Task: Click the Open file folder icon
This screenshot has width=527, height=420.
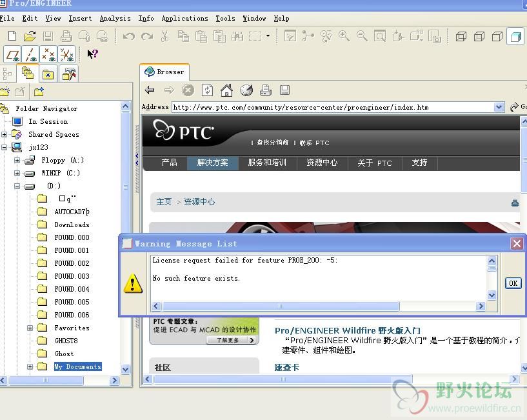Action: (30, 35)
